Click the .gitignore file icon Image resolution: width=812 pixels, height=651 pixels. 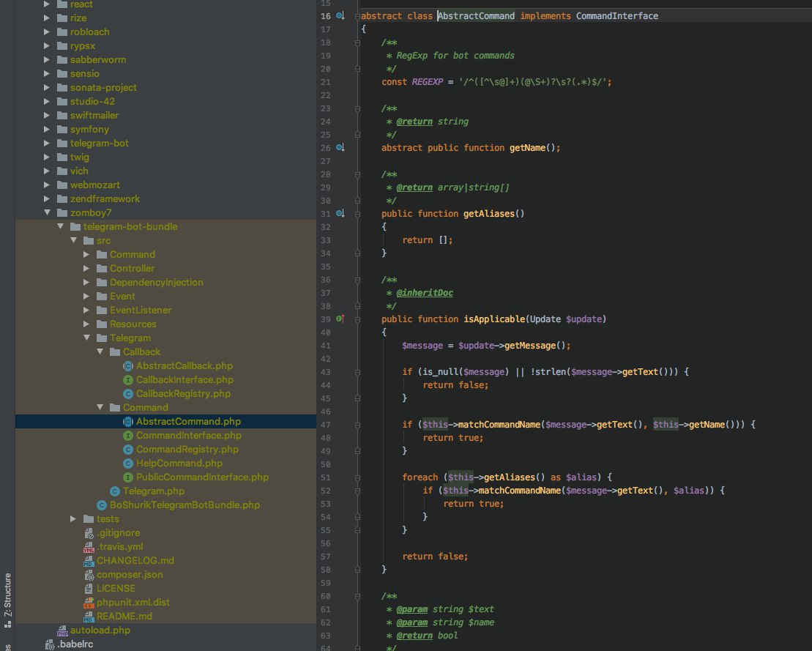click(89, 533)
